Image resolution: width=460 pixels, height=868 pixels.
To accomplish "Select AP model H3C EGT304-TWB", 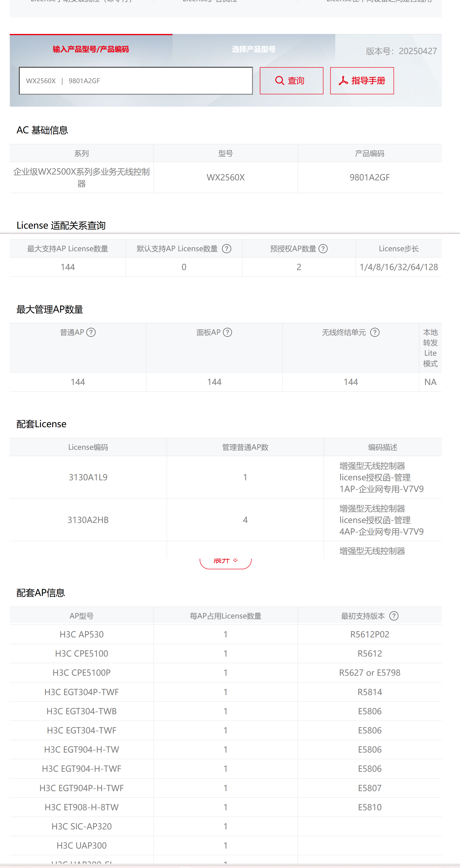I will pyautogui.click(x=82, y=711).
